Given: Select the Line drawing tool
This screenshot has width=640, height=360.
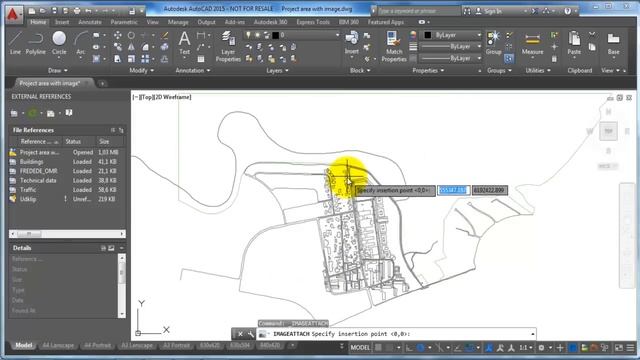Looking at the screenshot, I should coord(15,43).
